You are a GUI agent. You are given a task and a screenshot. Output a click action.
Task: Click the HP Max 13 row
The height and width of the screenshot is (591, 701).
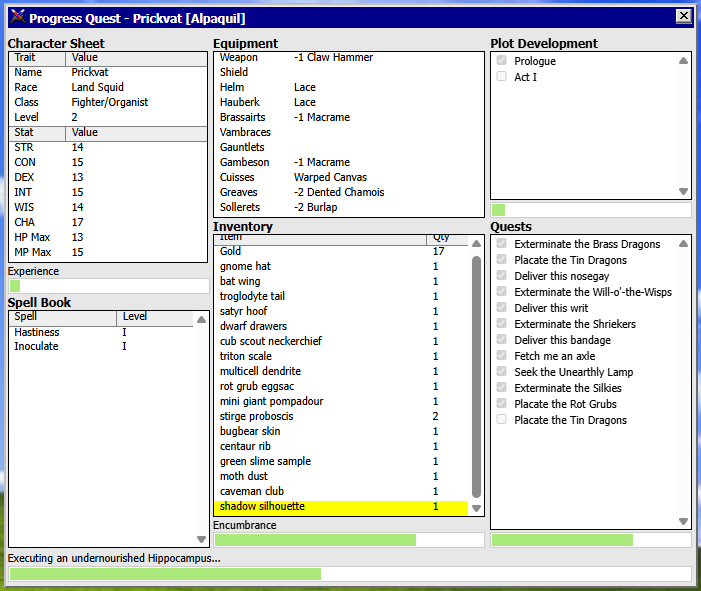click(108, 237)
